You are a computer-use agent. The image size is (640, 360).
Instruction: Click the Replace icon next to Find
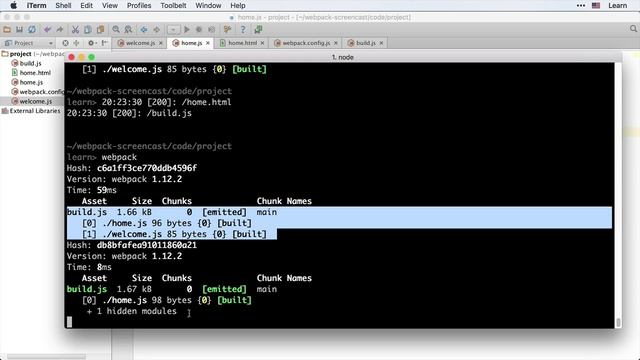click(x=128, y=29)
